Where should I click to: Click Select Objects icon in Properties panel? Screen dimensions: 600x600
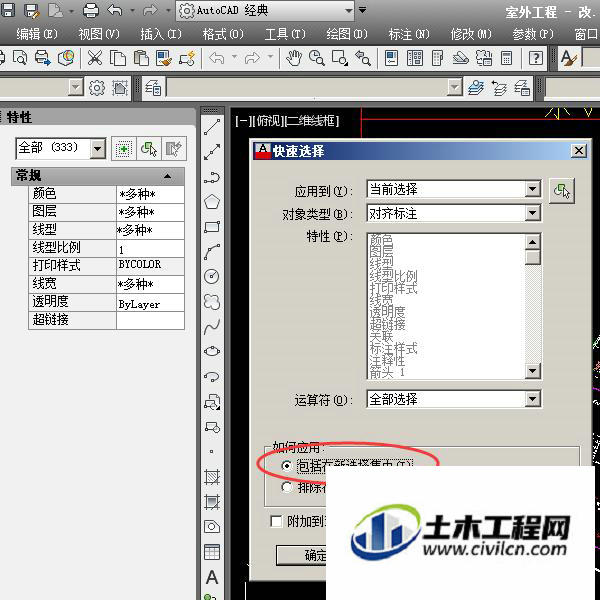point(149,148)
